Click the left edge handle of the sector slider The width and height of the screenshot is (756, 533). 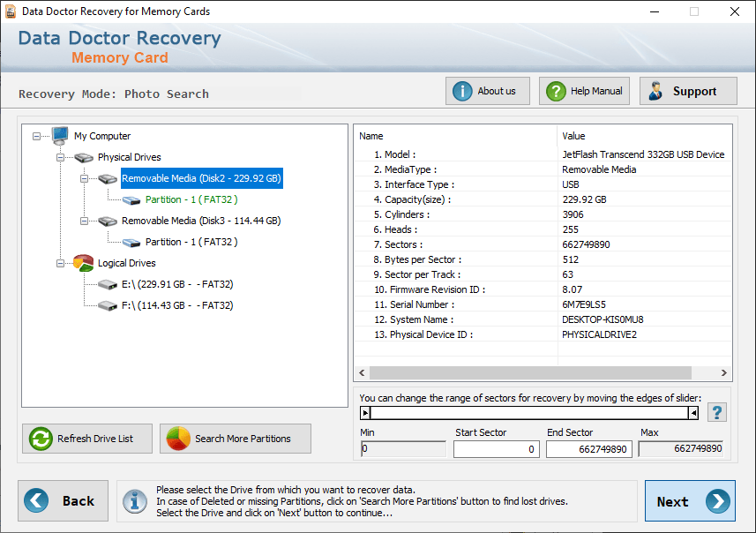(x=365, y=413)
